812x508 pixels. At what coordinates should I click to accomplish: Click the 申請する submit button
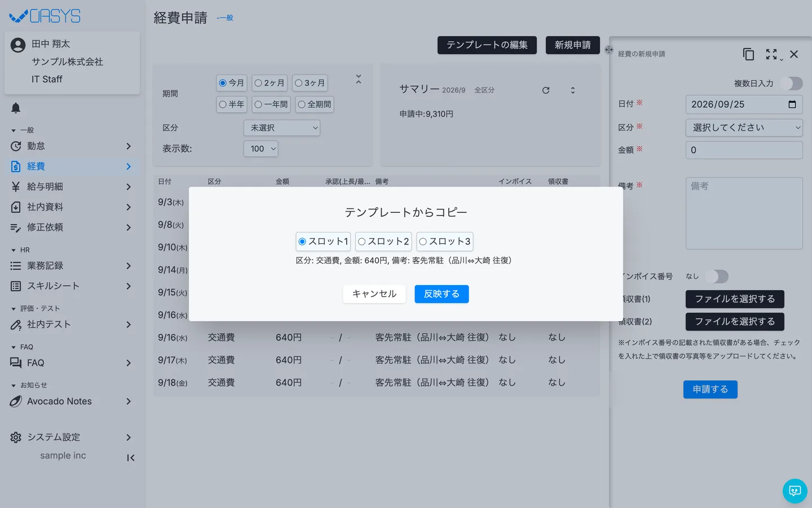pyautogui.click(x=710, y=389)
